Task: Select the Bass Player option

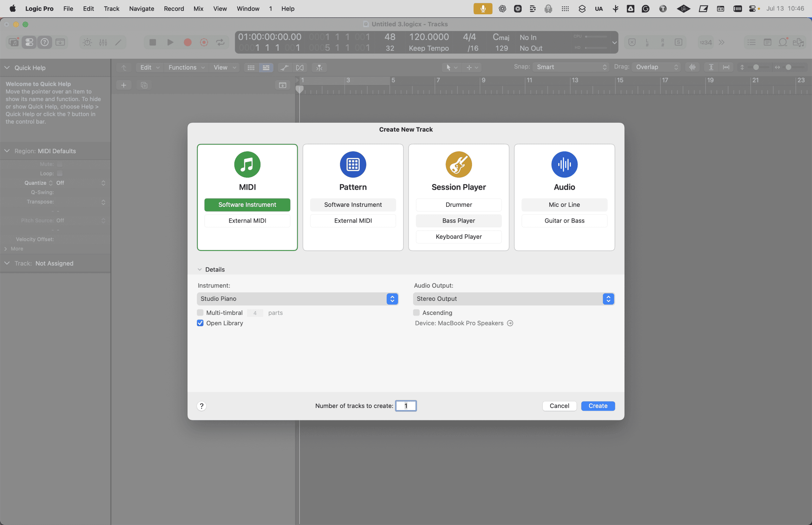Action: click(459, 220)
